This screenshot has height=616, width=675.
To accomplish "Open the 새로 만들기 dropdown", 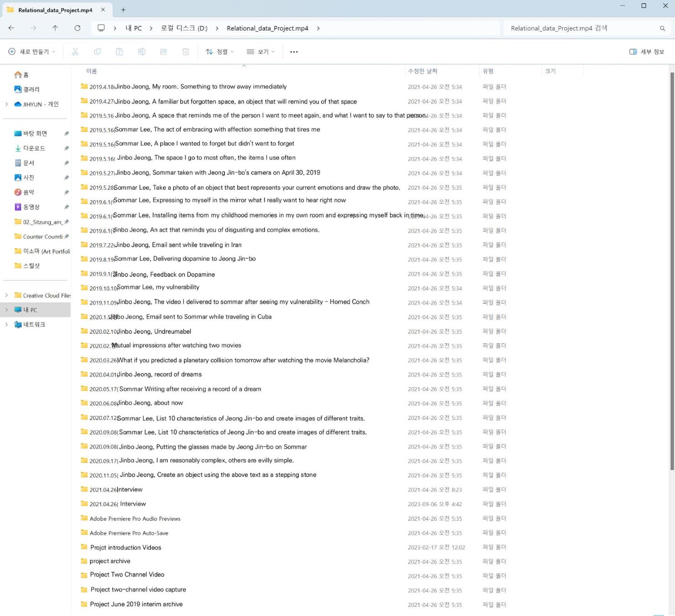I will tap(32, 52).
